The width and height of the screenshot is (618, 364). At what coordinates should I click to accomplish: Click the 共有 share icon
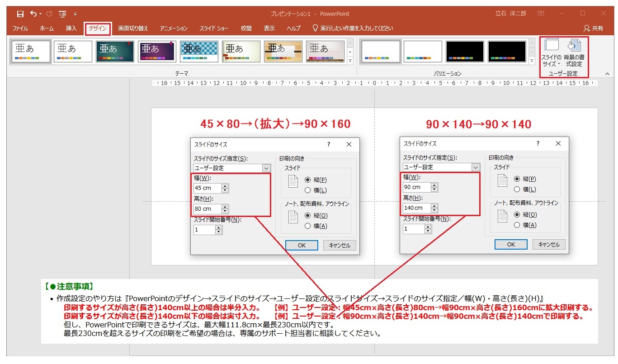593,28
